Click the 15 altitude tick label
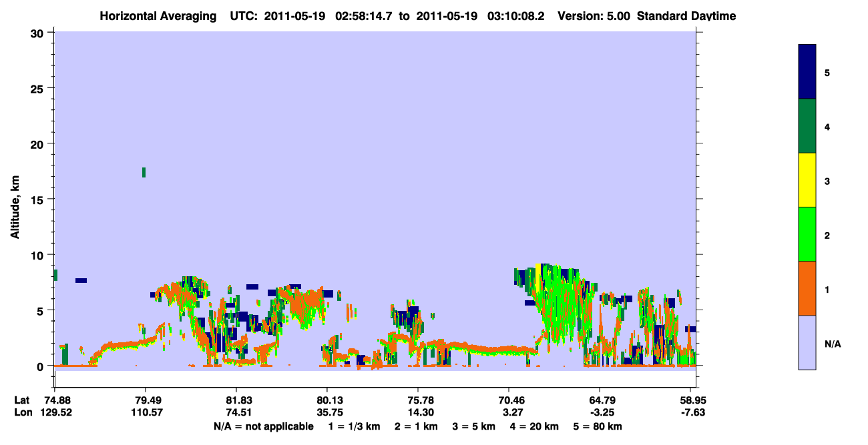Screen dimensions: 868x445 [39, 199]
